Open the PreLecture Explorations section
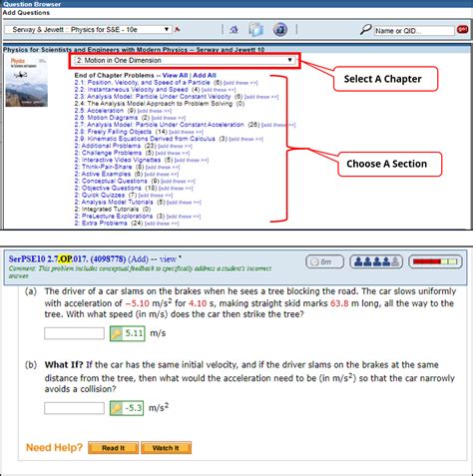Image resolution: width=473 pixels, height=476 pixels. coord(114,216)
